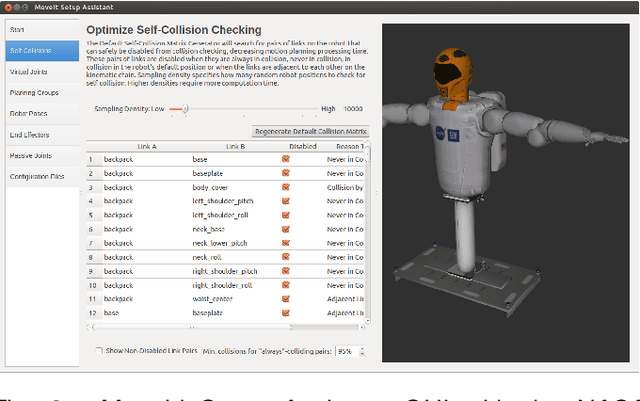The width and height of the screenshot is (640, 401).
Task: Sort table by Link A column header
Action: click(146, 146)
